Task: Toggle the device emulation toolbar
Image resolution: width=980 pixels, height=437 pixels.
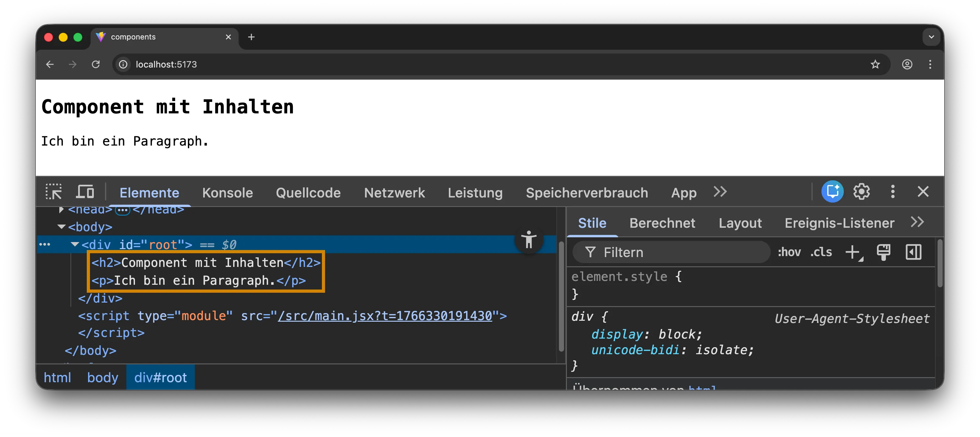Action: [x=85, y=192]
